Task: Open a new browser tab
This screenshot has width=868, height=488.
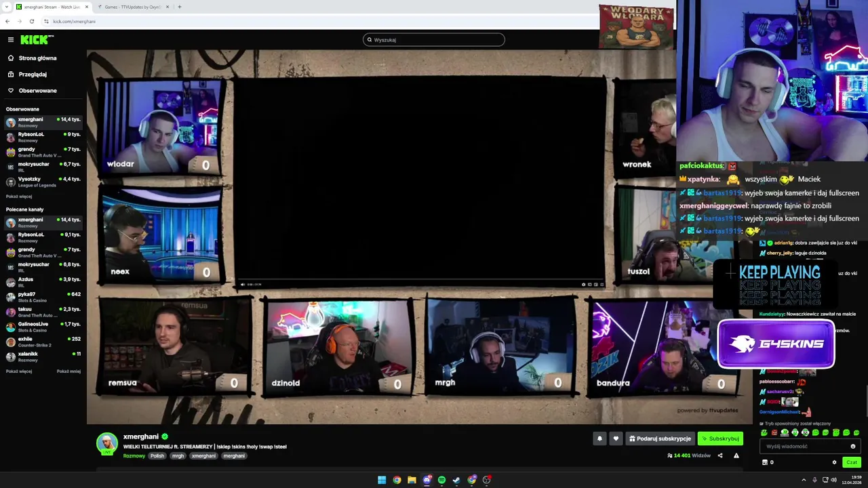Action: [180, 7]
